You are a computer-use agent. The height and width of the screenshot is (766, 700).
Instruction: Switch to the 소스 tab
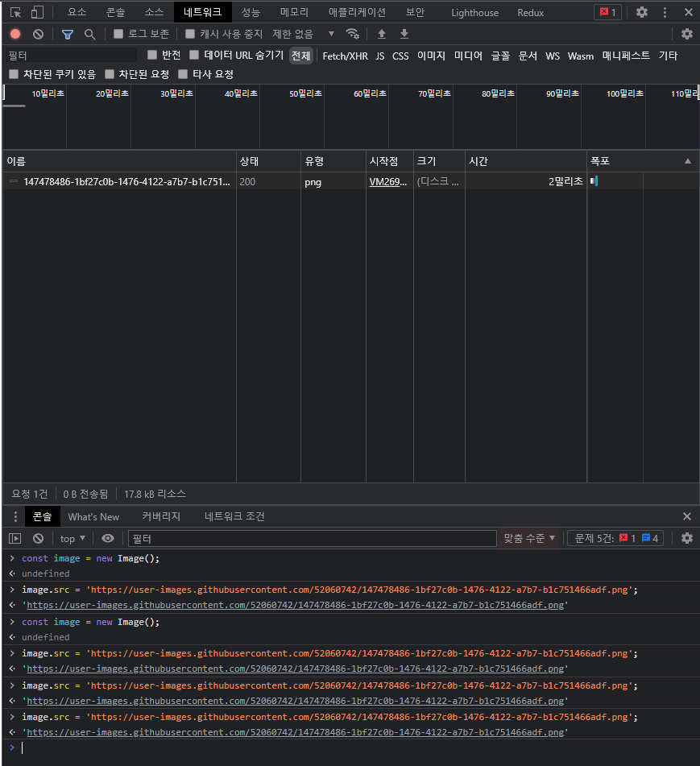154,12
